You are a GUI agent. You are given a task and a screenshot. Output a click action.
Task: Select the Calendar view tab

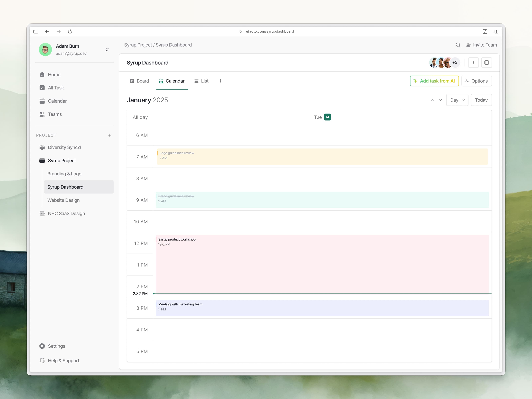tap(172, 81)
